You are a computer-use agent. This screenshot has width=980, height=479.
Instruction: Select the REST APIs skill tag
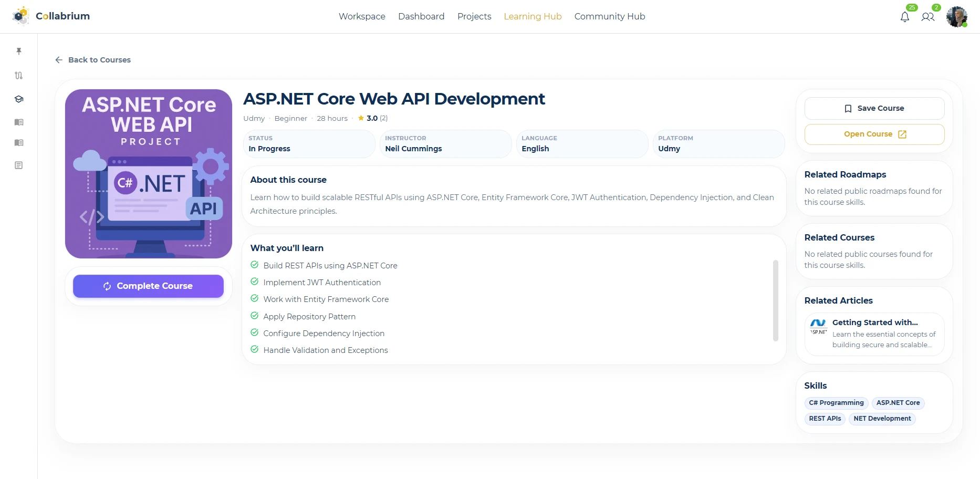(825, 419)
